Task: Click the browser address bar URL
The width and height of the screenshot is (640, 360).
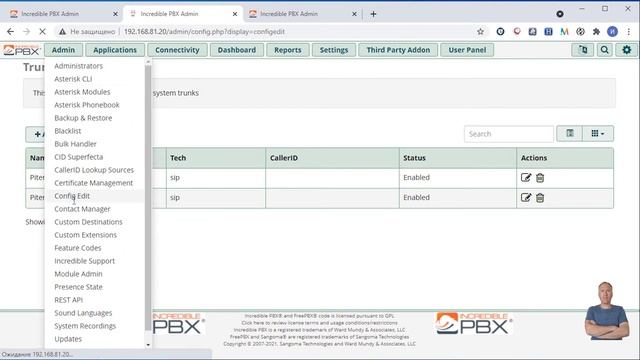Action: point(204,31)
